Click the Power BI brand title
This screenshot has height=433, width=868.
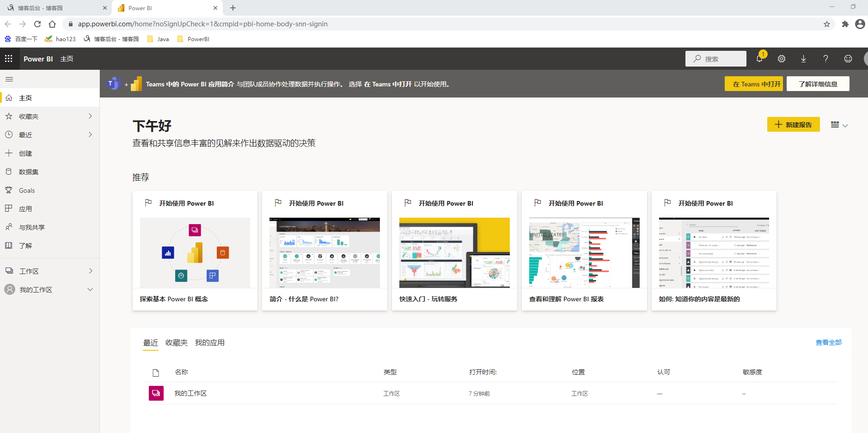tap(38, 59)
